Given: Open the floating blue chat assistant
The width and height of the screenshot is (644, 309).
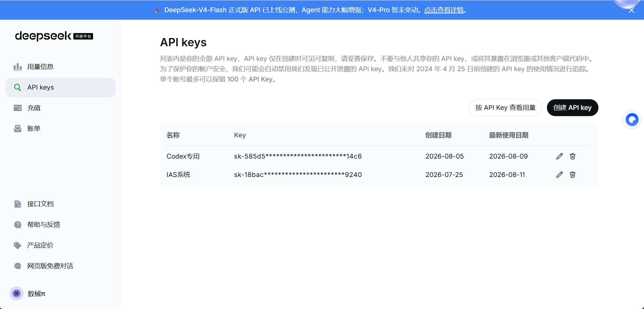Looking at the screenshot, I should pyautogui.click(x=632, y=120).
